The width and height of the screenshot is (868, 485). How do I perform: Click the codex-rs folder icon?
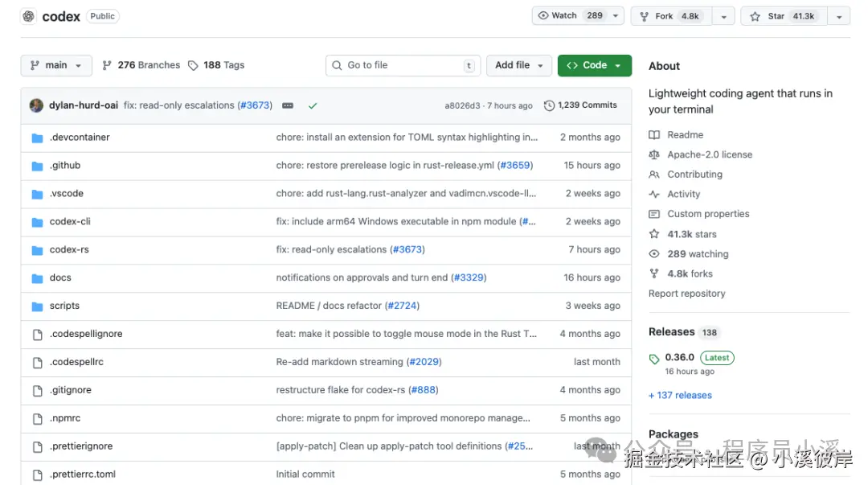[37, 250]
